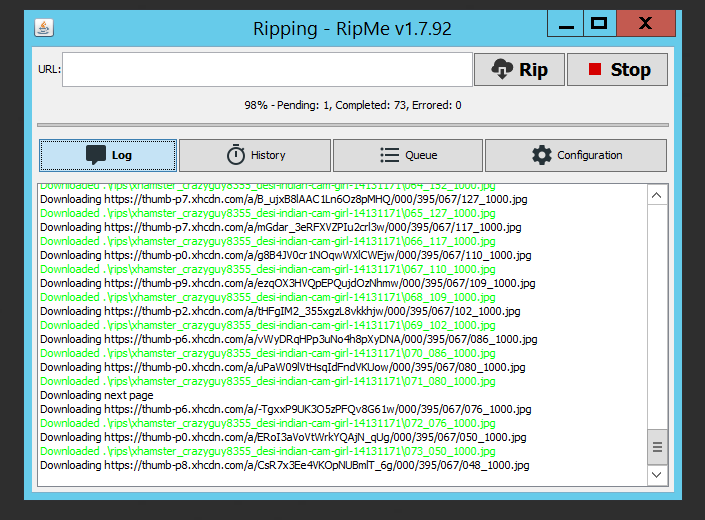Click the Downloaded 066_117_1000.jpg line
Viewport: 705px width, 520px height.
[x=268, y=241]
